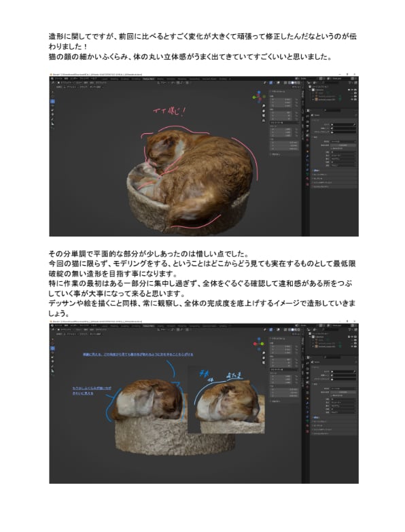Click the navigation axis gizmo in upper Blender viewport
Image resolution: width=405 pixels, height=532 pixels.
pos(259,97)
